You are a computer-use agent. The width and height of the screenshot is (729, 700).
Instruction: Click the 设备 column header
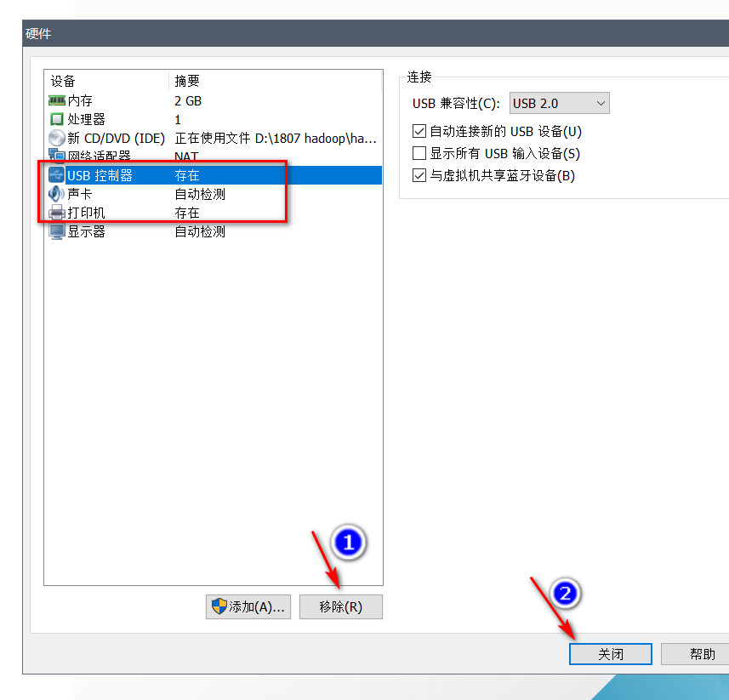click(x=106, y=81)
